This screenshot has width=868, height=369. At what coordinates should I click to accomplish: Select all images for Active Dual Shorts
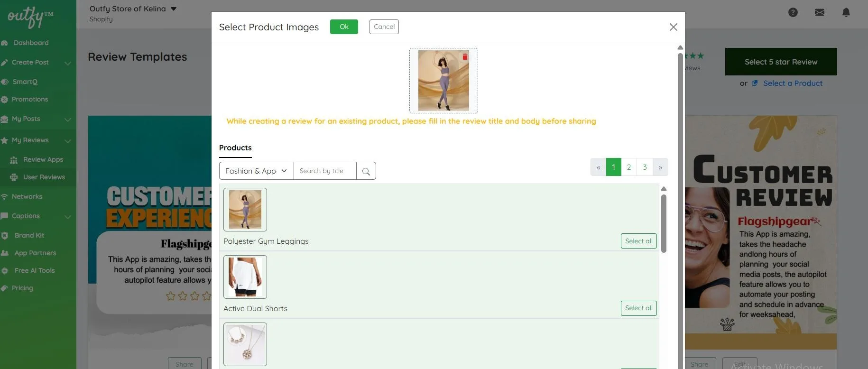(x=639, y=308)
